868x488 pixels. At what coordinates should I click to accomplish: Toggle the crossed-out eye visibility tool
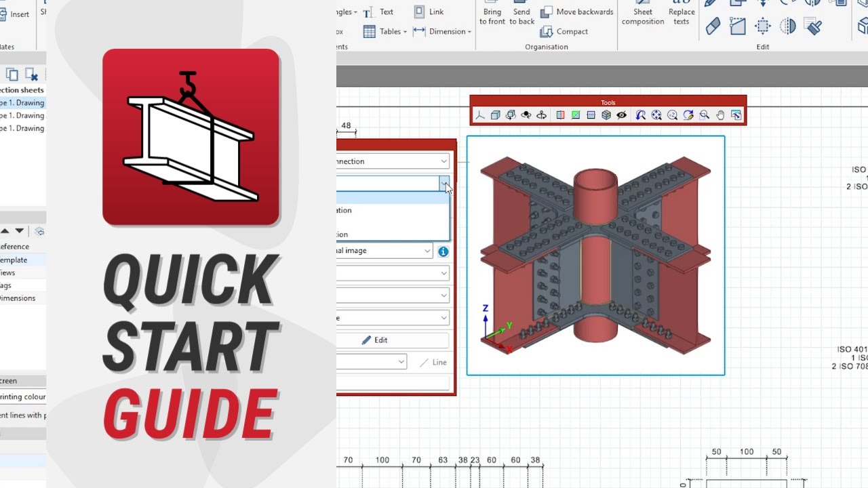621,115
